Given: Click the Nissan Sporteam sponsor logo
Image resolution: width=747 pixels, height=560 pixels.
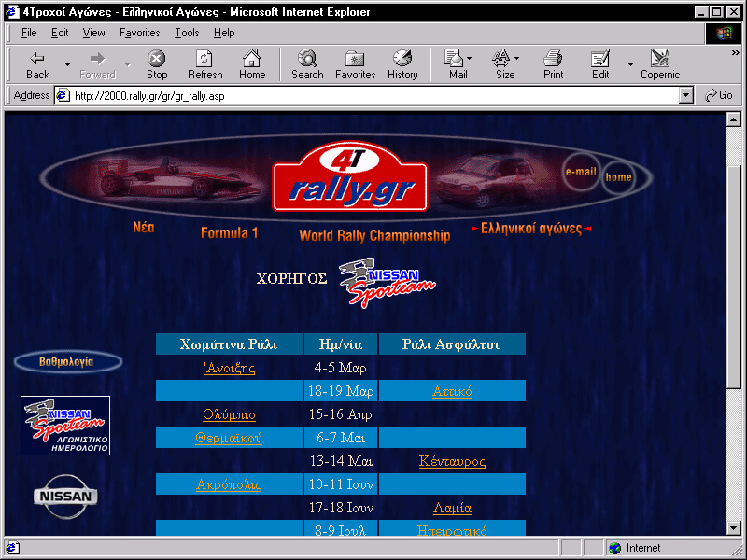Looking at the screenshot, I should (x=387, y=282).
